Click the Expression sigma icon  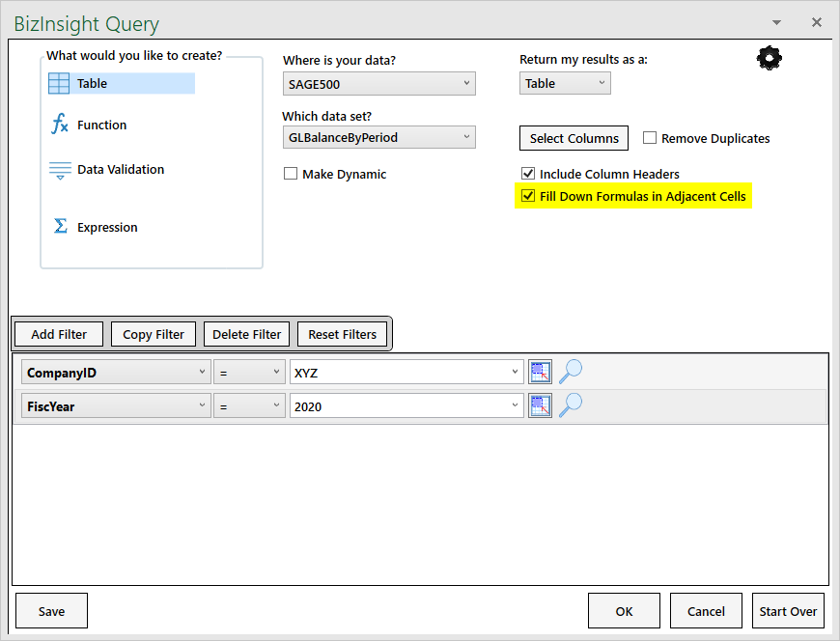[61, 226]
